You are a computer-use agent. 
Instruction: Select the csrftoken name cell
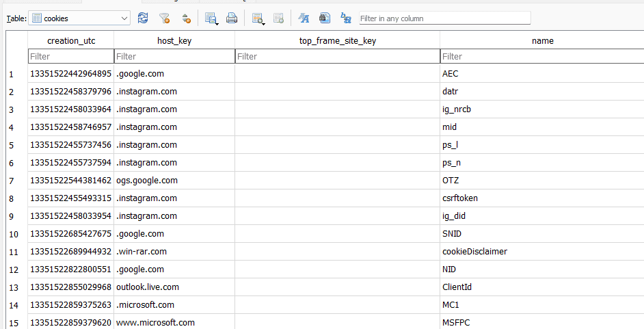click(542, 198)
